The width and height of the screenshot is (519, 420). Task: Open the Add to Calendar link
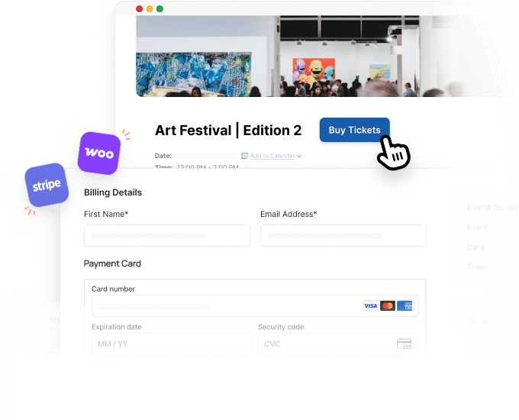coord(272,156)
